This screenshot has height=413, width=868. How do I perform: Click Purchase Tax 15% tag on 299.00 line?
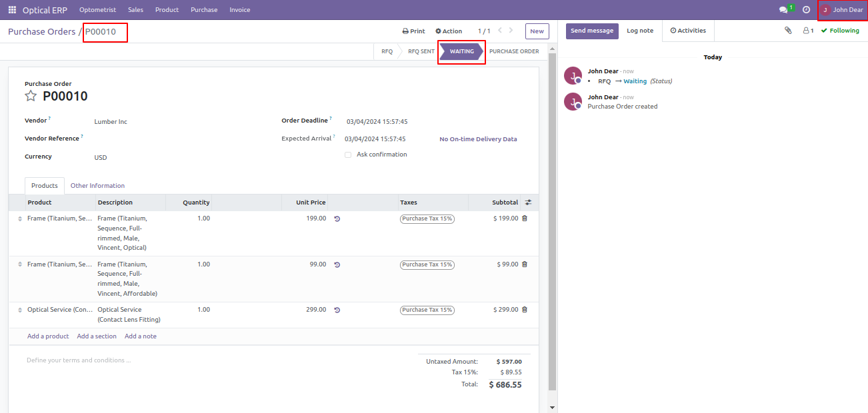point(427,310)
